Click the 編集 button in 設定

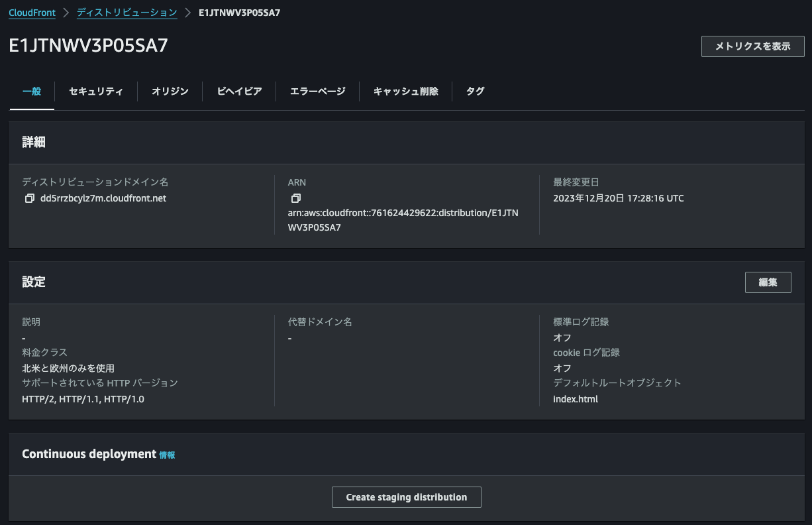[x=768, y=282]
